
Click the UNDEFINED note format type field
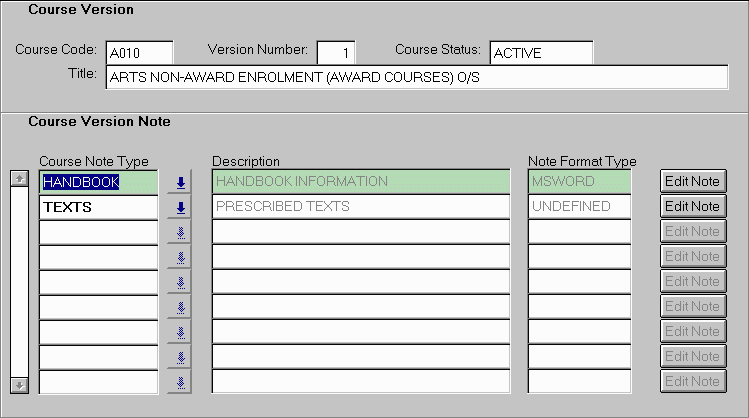(579, 207)
